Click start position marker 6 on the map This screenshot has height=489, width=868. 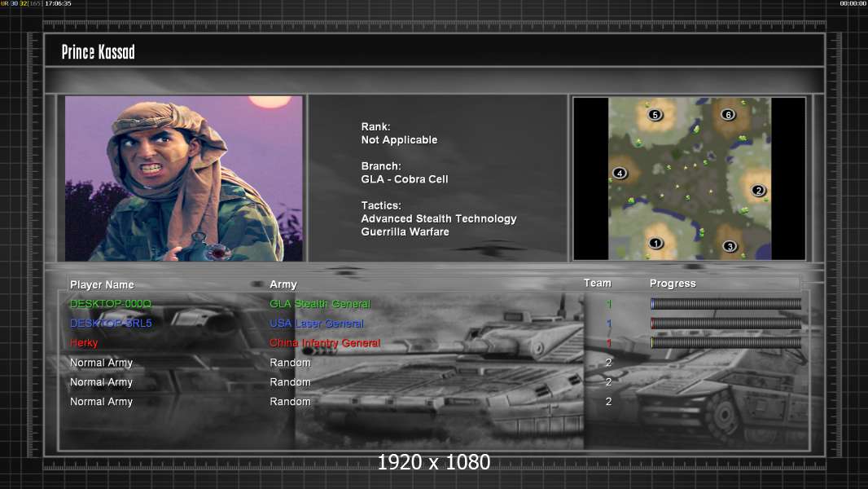(x=728, y=115)
